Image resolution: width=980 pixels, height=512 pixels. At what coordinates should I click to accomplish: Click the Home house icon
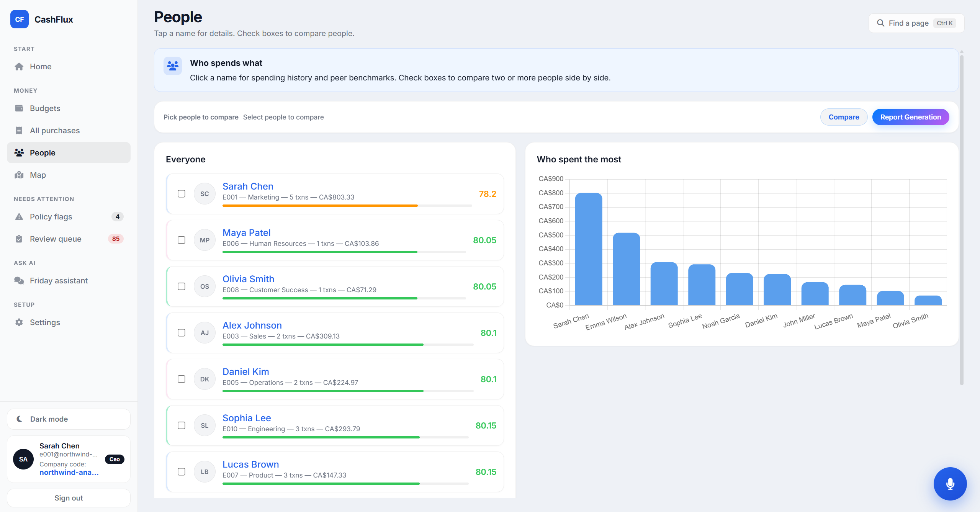[x=19, y=67]
